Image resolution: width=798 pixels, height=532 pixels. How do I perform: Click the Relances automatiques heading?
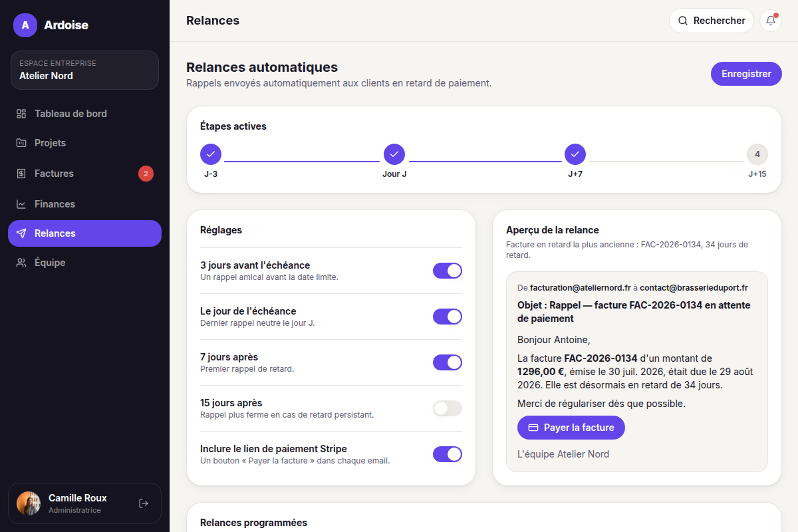(262, 67)
